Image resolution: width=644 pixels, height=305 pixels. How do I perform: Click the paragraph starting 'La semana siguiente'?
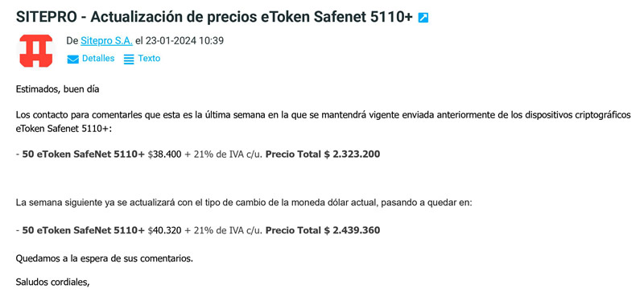click(x=244, y=203)
